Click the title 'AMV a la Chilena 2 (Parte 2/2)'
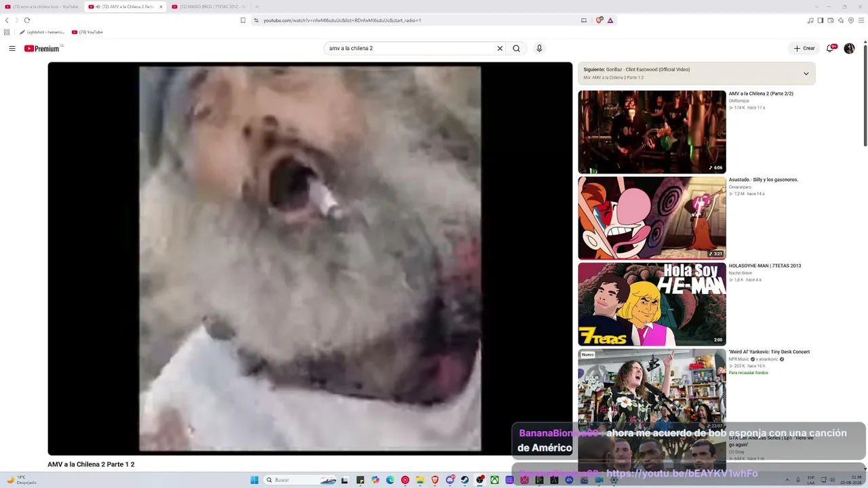The width and height of the screenshot is (868, 488). coord(761,94)
